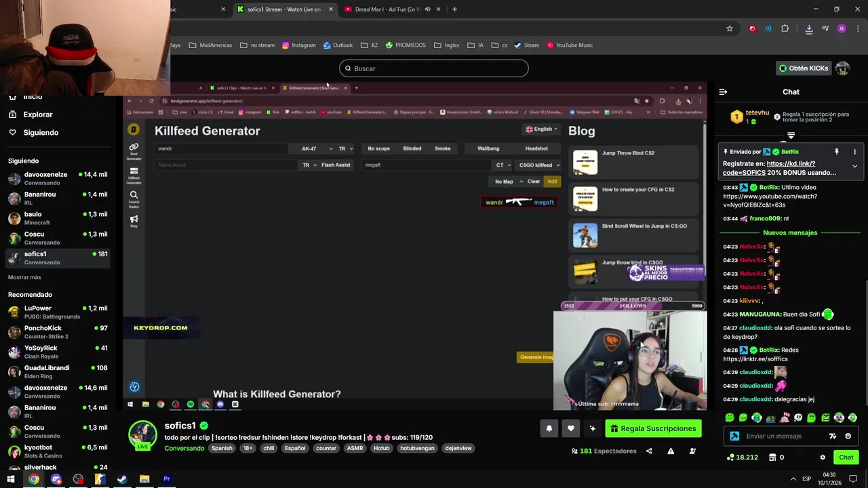Open LuPower in Recomendado list
The height and width of the screenshot is (488, 868).
(58, 312)
